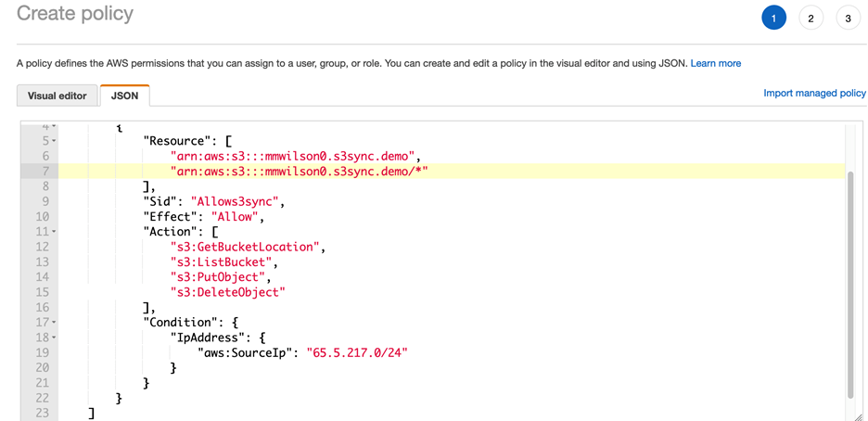Open the Learn more link
This screenshot has height=421, width=868.
coord(716,64)
